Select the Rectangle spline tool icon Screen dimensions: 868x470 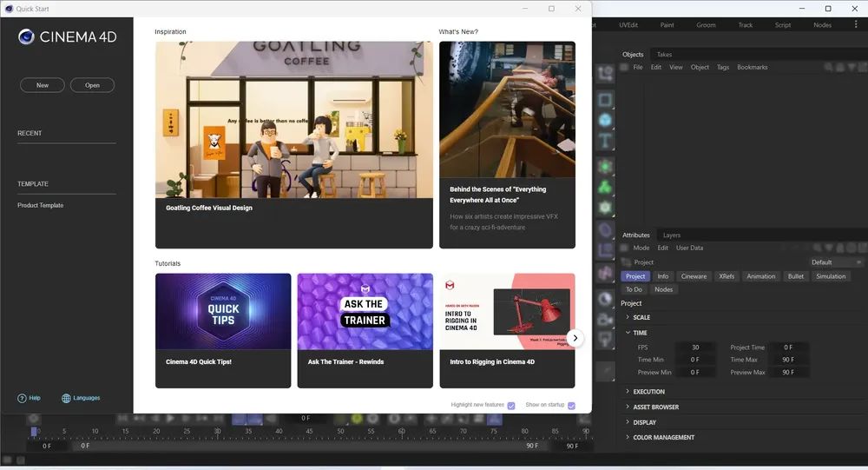605,100
